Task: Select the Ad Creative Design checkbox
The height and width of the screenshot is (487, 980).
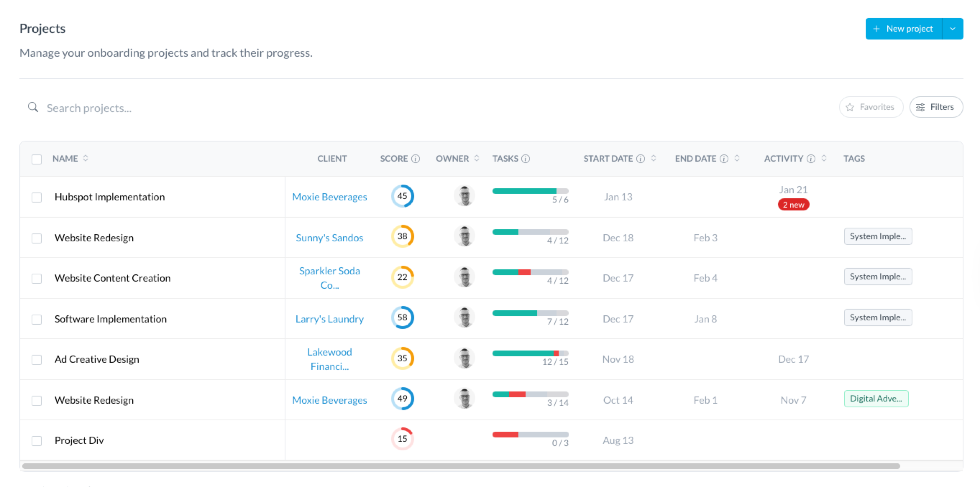Action: click(37, 360)
